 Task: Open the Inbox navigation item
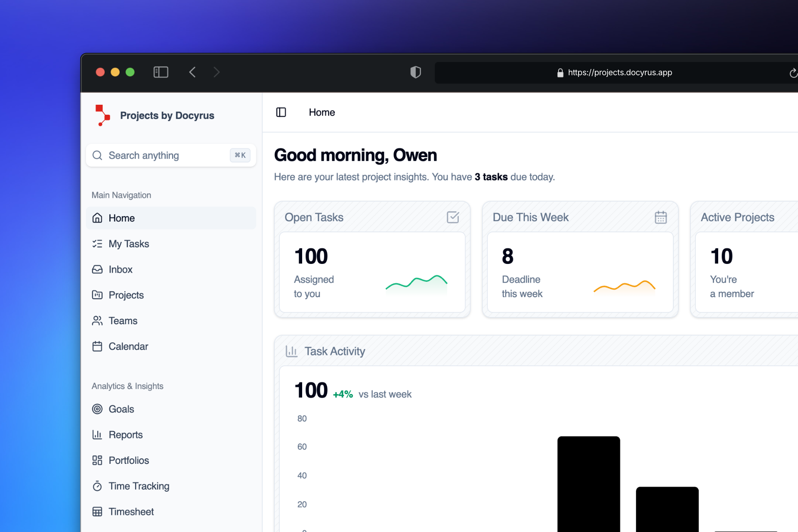click(x=121, y=269)
